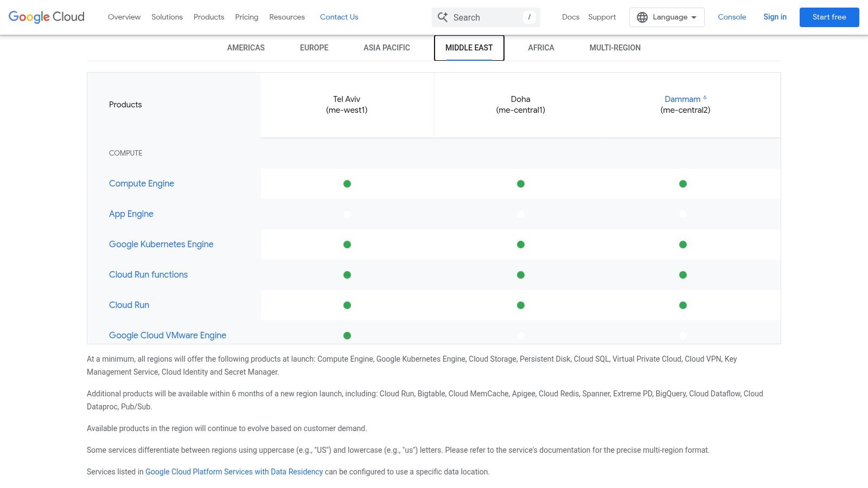
Task: Open the Products menu
Action: [208, 17]
